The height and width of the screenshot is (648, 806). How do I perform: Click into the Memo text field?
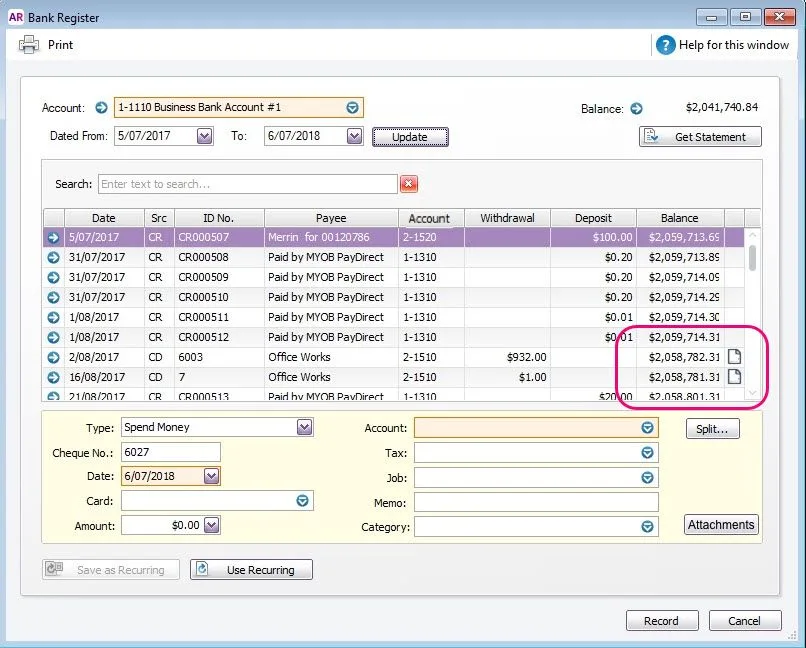tap(536, 502)
